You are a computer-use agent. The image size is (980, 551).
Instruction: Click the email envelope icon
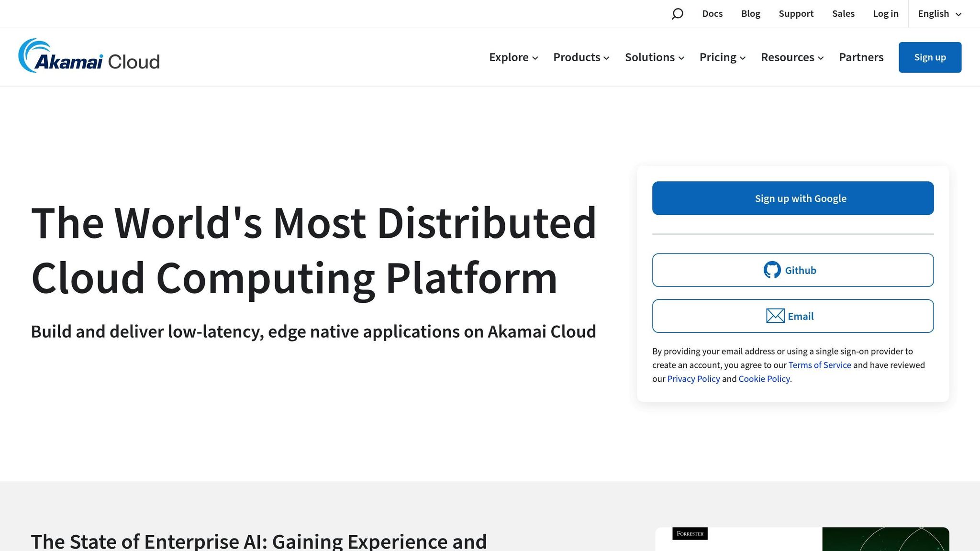(775, 316)
